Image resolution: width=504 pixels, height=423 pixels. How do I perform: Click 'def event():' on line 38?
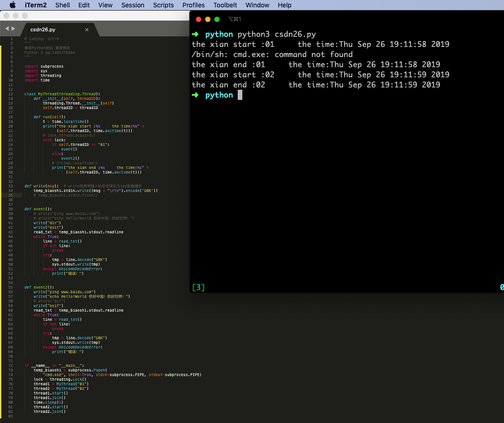tap(38, 209)
